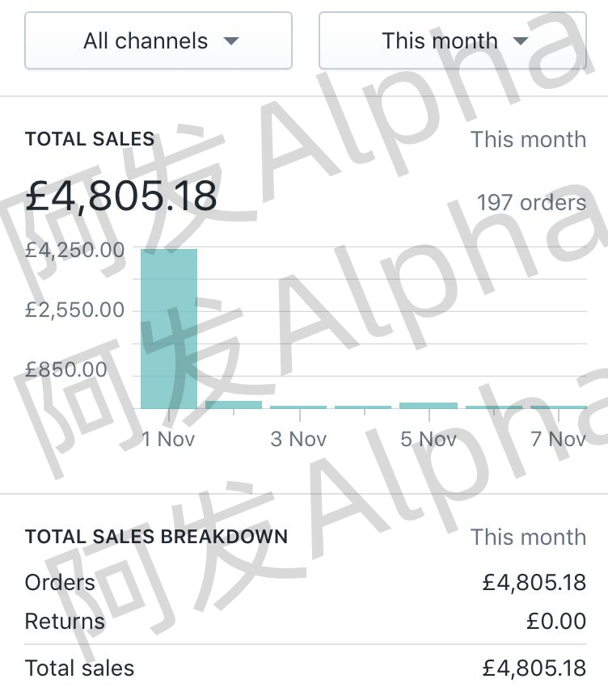Click the £4,805.18 total sales figure
The width and height of the screenshot is (608, 700).
pyautogui.click(x=121, y=195)
